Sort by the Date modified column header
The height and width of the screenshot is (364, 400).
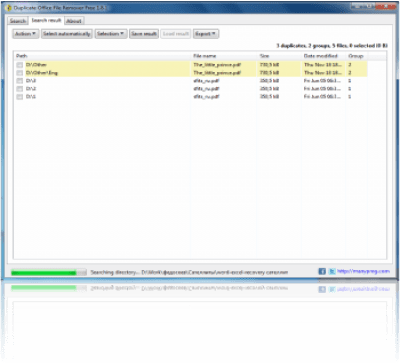click(x=324, y=56)
